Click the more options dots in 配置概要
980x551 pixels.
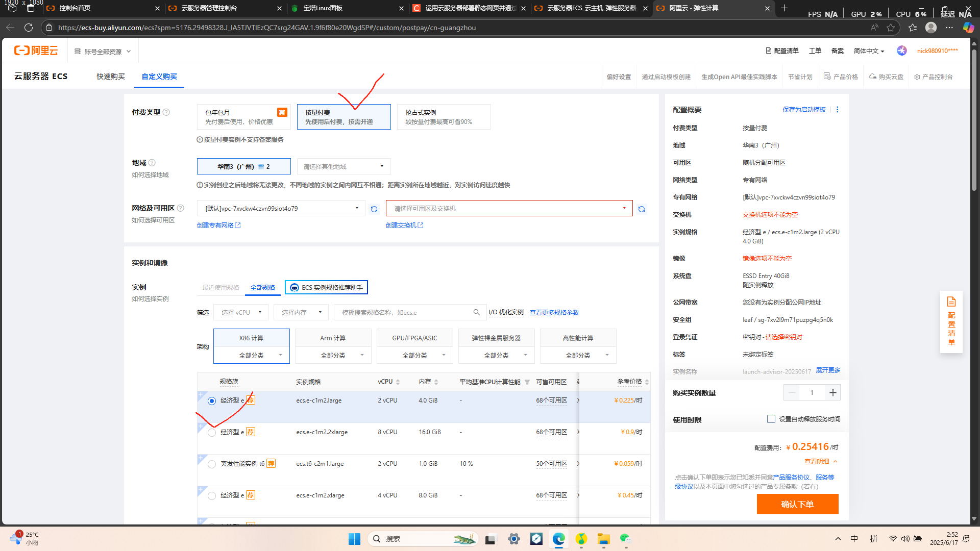837,110
